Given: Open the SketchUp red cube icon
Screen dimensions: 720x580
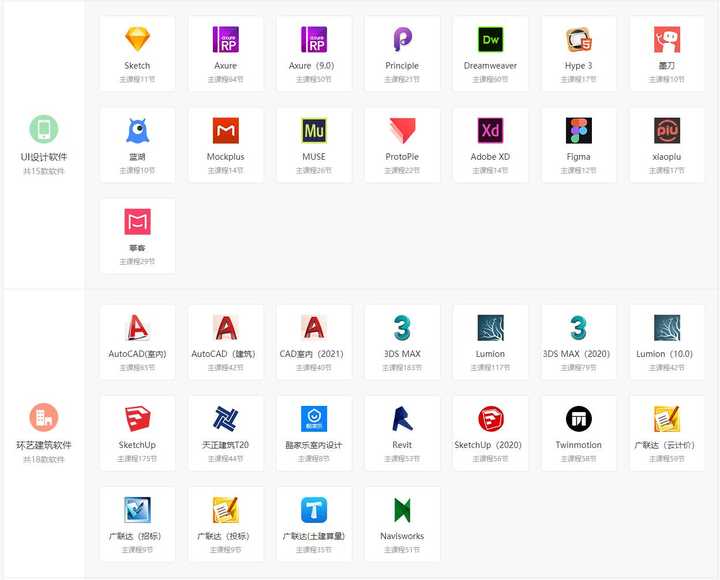Looking at the screenshot, I should pos(137,418).
